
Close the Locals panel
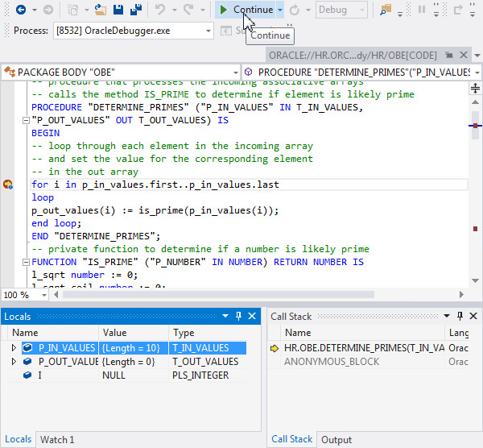click(x=252, y=317)
